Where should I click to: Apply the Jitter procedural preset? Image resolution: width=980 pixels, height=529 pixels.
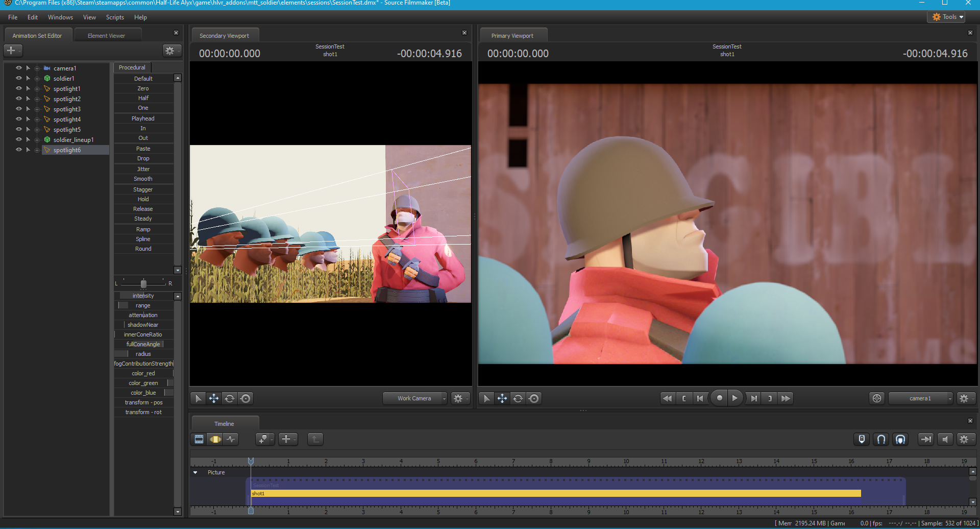pos(143,169)
